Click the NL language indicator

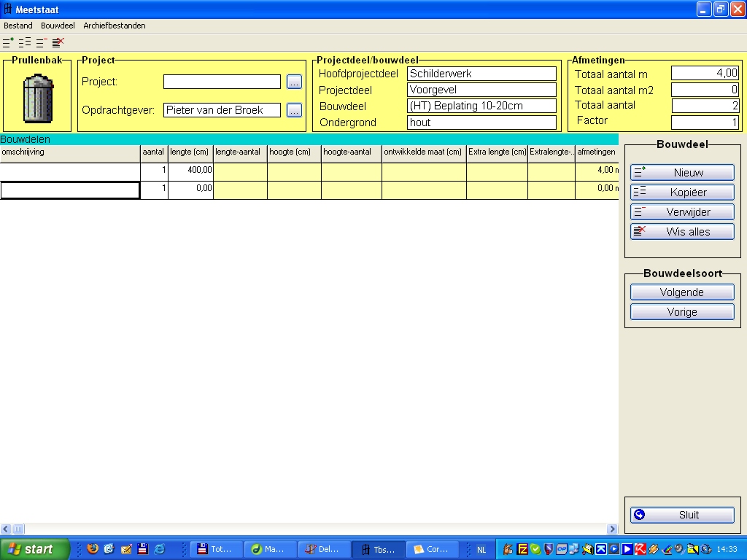[x=481, y=550]
